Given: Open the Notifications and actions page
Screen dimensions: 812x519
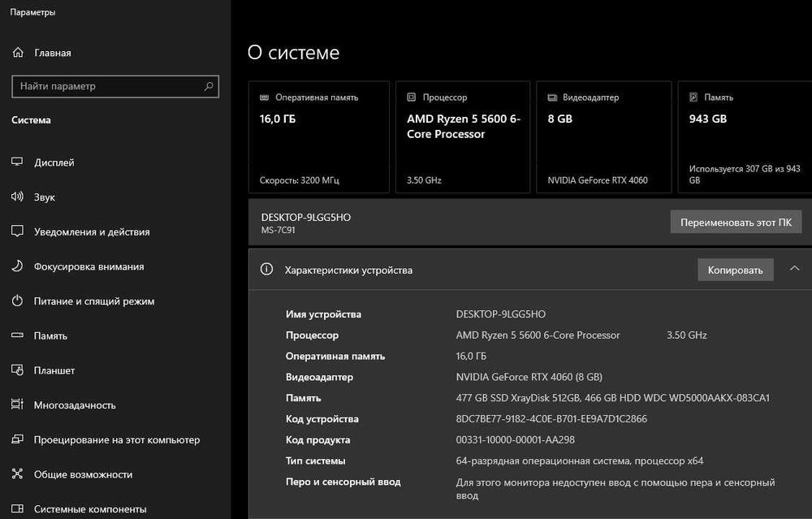Looking at the screenshot, I should click(92, 232).
